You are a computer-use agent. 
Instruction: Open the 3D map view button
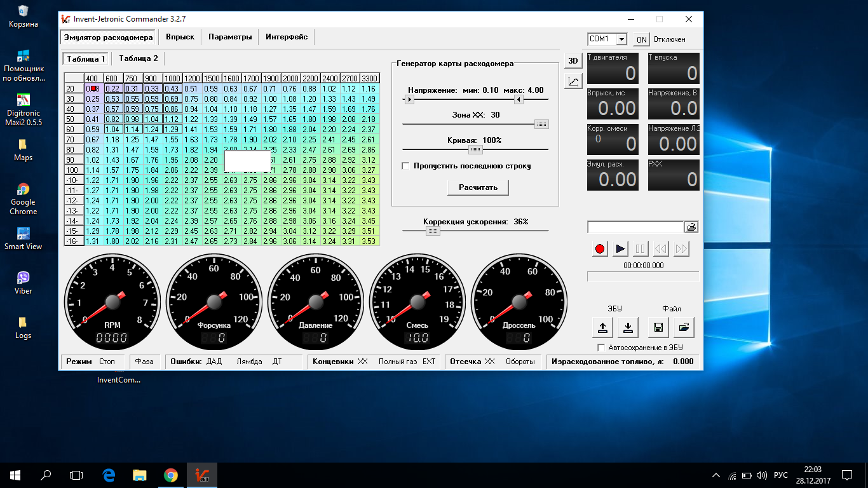pyautogui.click(x=573, y=61)
